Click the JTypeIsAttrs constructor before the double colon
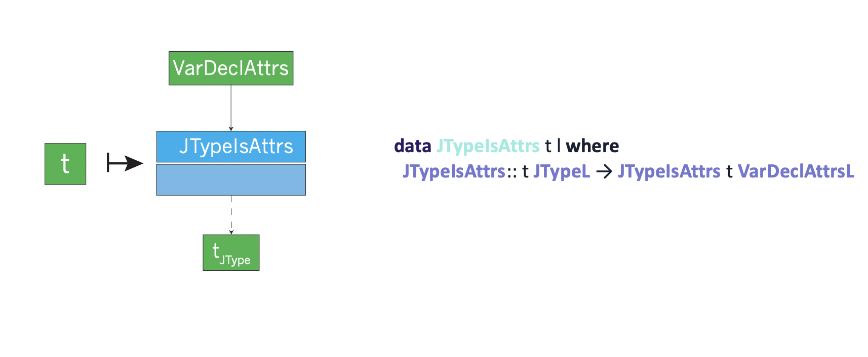Screen dimensions: 868x357 coord(454,171)
